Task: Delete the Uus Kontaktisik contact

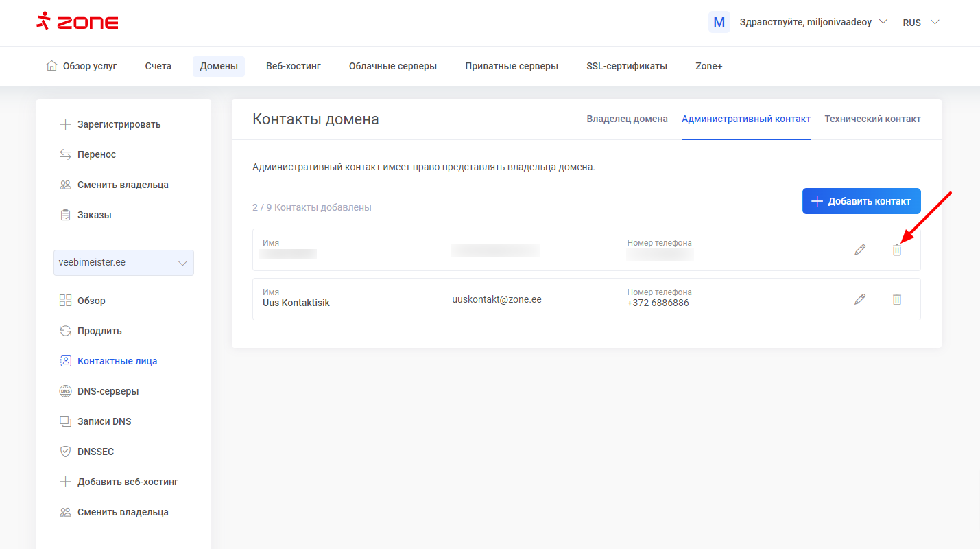Action: [x=896, y=299]
